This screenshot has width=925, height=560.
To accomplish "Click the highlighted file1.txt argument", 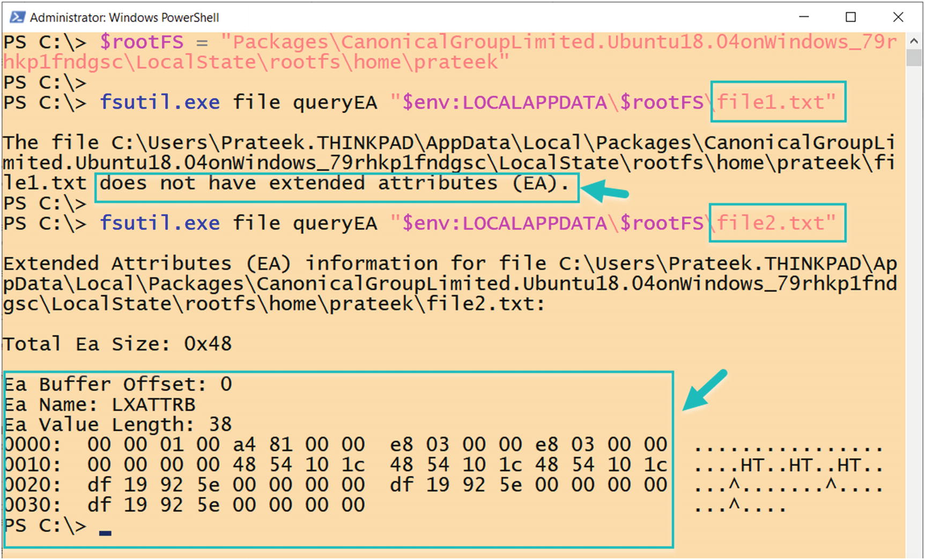I will [776, 102].
